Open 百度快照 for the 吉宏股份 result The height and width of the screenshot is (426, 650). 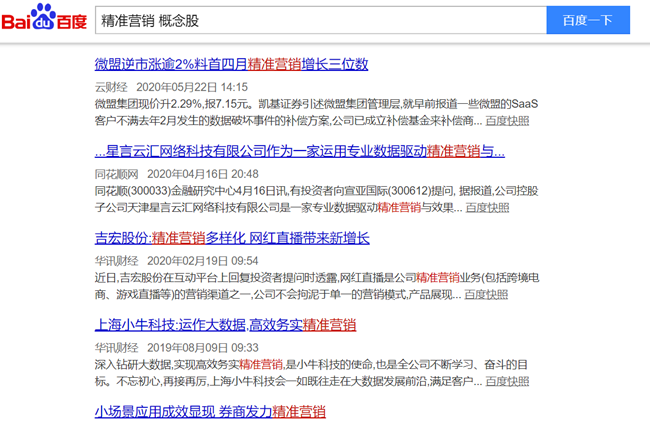pos(486,295)
